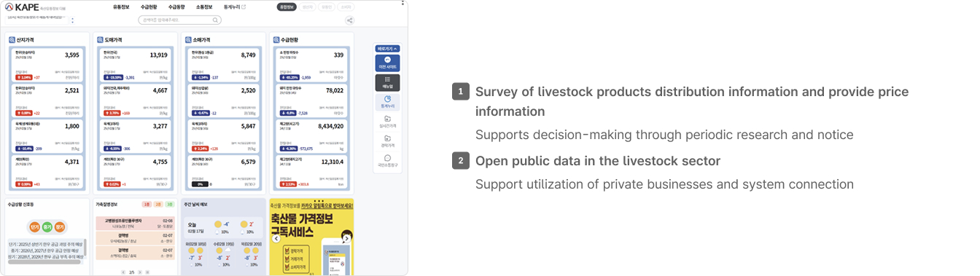Open the notice ticker up-down arrows
The image size is (980, 276).
pos(72,20)
